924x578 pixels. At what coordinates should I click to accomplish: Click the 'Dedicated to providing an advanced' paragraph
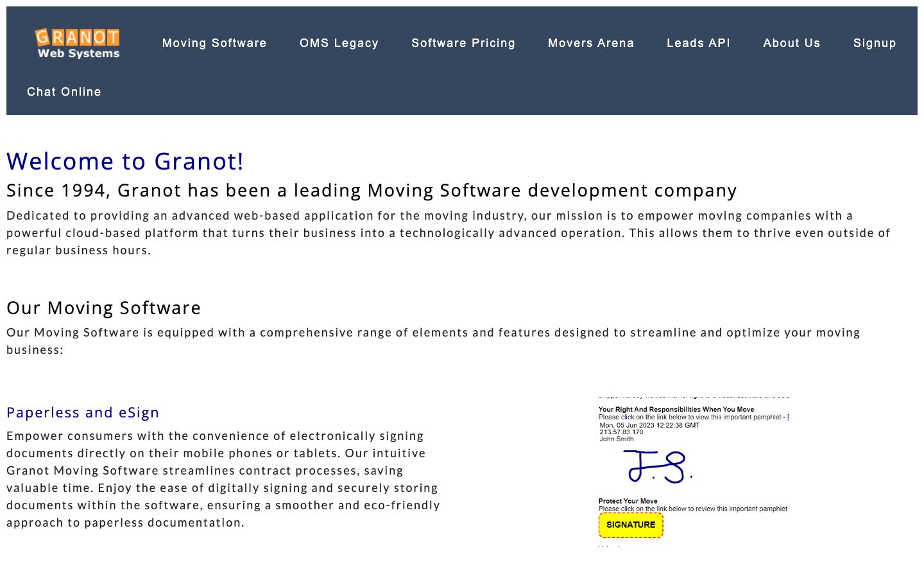click(x=449, y=232)
